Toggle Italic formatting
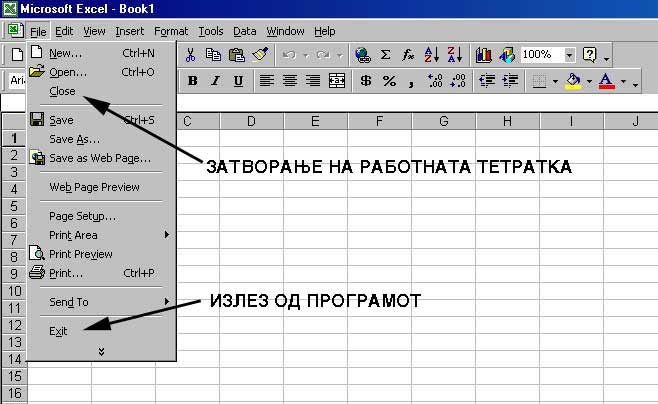658x404 pixels. tap(215, 81)
